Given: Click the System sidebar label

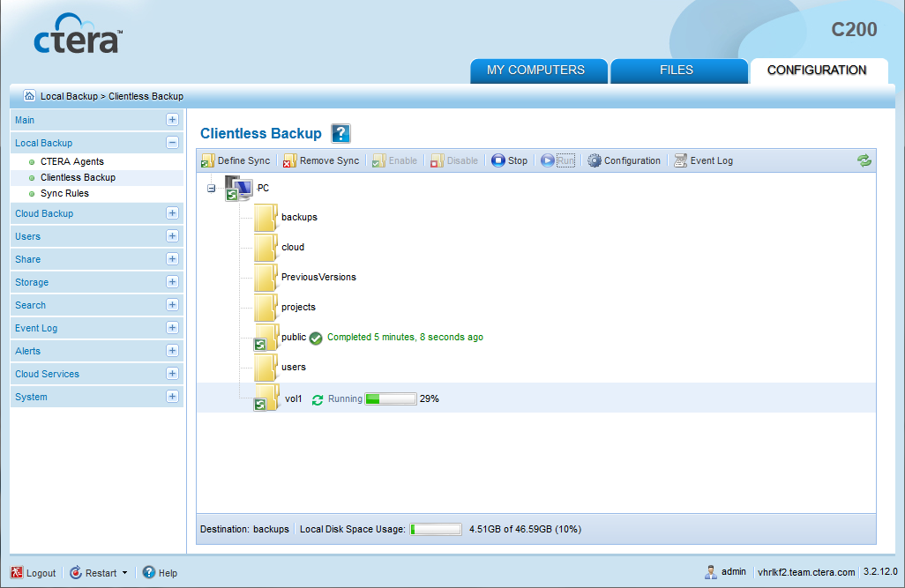Looking at the screenshot, I should 31,397.
